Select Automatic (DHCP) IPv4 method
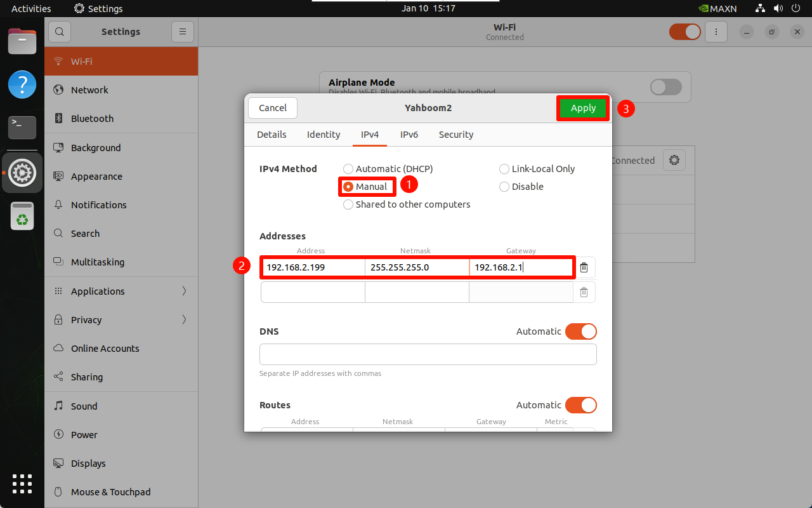The height and width of the screenshot is (508, 812). click(x=348, y=169)
